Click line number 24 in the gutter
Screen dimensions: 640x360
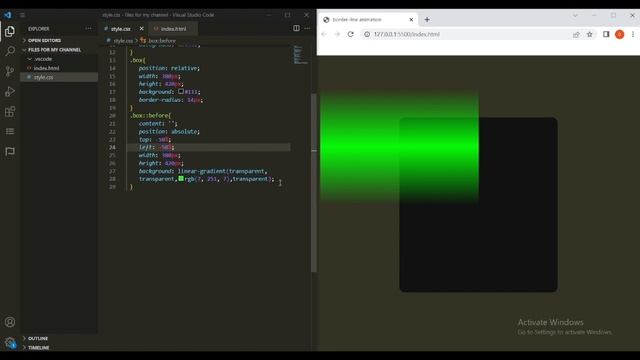tap(112, 147)
